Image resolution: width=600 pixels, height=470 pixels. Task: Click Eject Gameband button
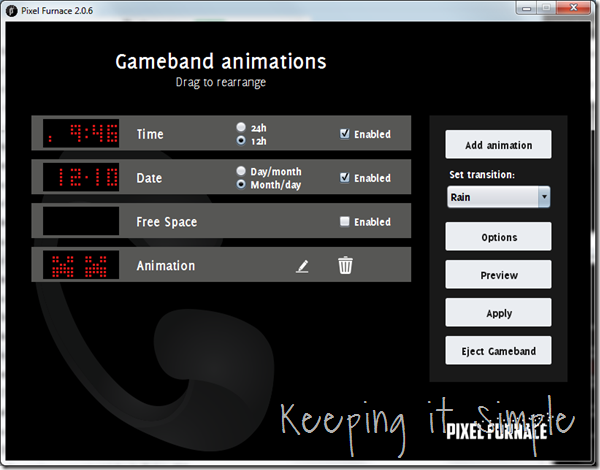pyautogui.click(x=498, y=351)
